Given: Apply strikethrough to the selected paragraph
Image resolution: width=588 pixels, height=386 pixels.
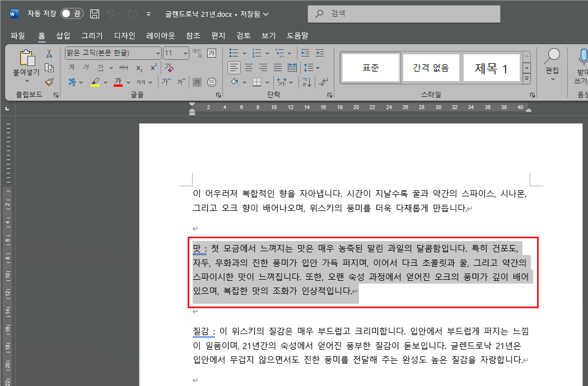Looking at the screenshot, I should coord(124,68).
